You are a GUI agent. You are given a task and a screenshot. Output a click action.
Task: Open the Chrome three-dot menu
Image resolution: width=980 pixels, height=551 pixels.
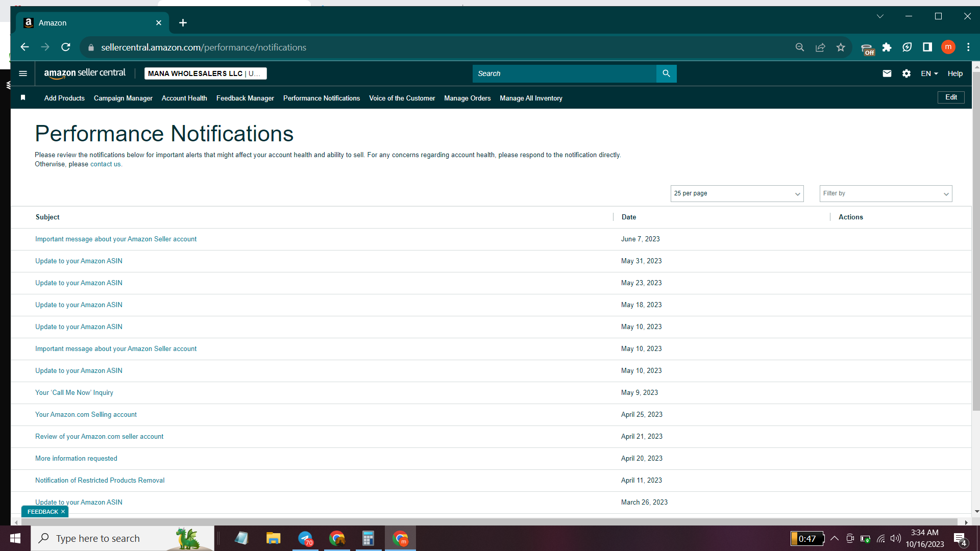(968, 47)
